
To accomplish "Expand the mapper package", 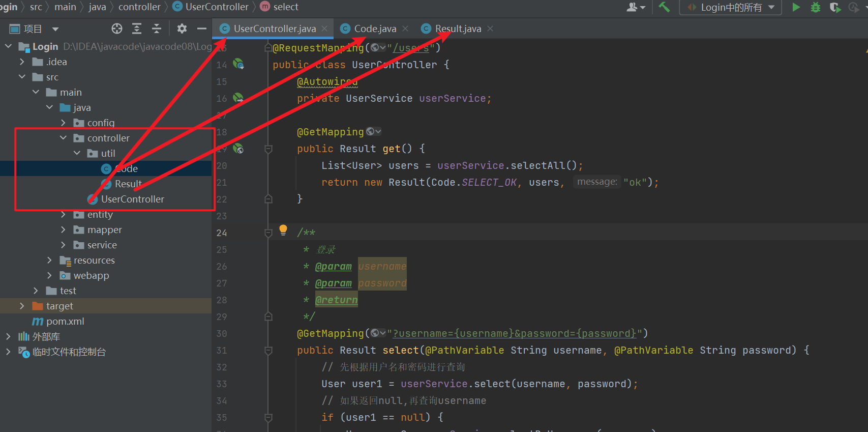I will [63, 229].
